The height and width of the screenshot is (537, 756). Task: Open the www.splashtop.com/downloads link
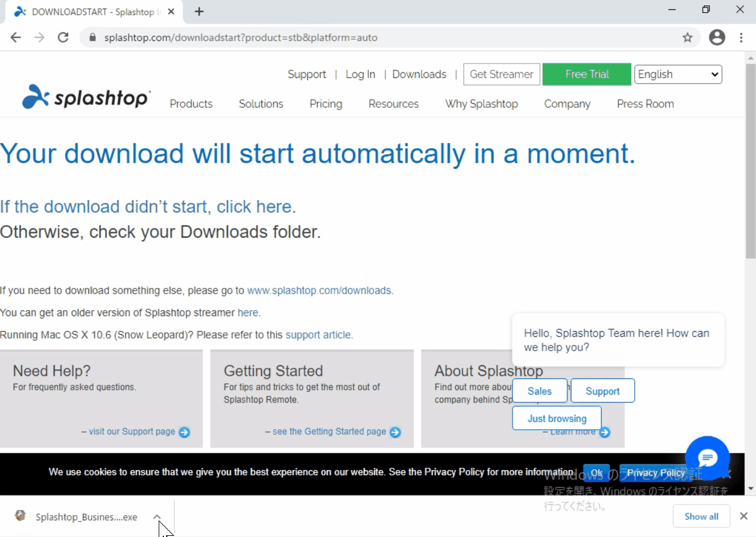pos(319,291)
